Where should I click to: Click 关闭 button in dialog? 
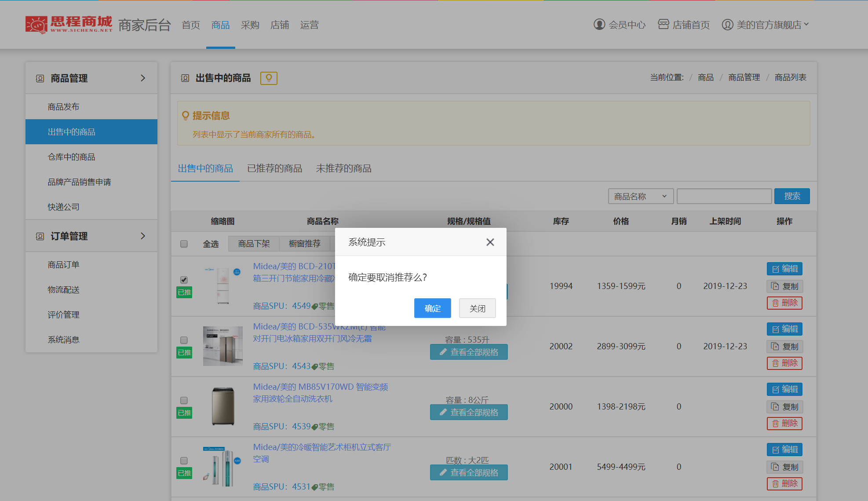pyautogui.click(x=478, y=308)
